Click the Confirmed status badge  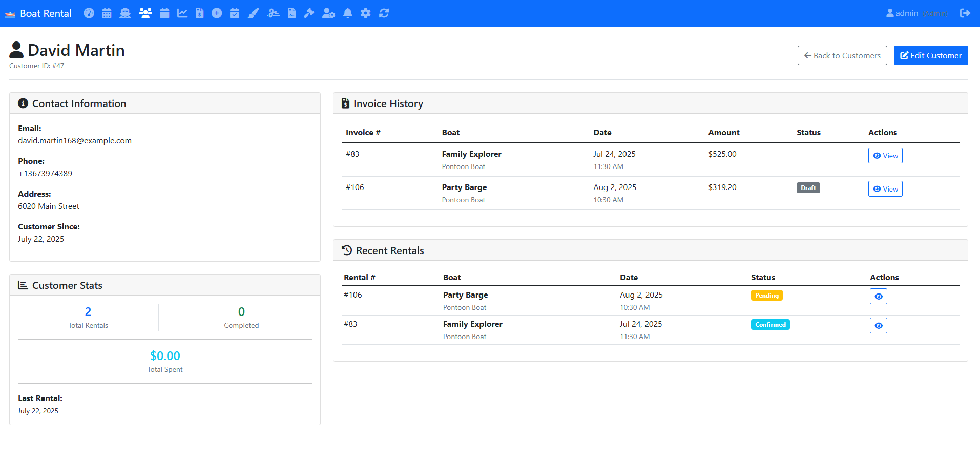(x=770, y=325)
